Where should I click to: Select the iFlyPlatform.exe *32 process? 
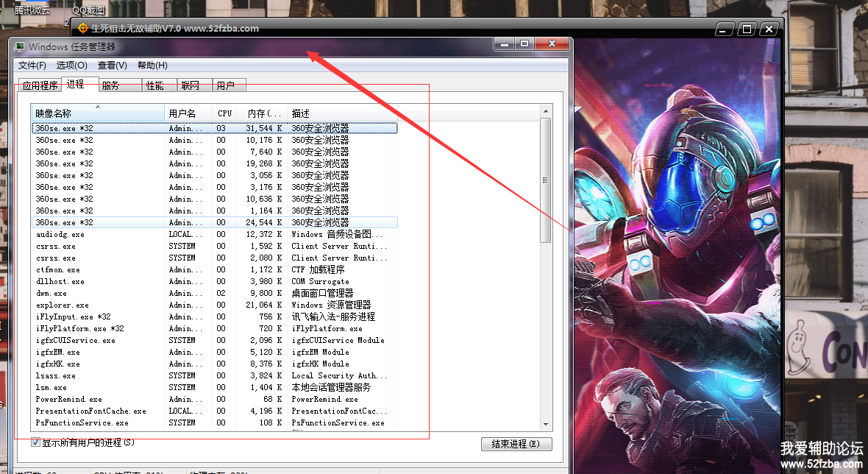pos(215,328)
